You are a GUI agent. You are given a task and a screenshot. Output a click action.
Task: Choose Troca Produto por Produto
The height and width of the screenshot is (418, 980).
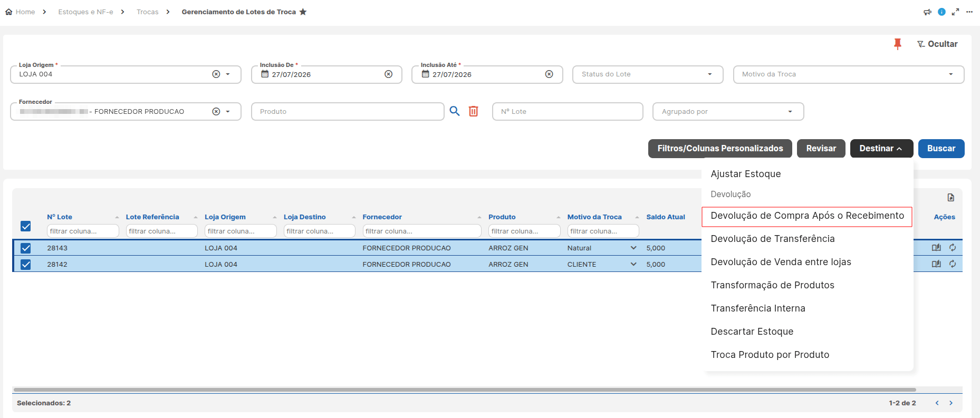coord(770,355)
